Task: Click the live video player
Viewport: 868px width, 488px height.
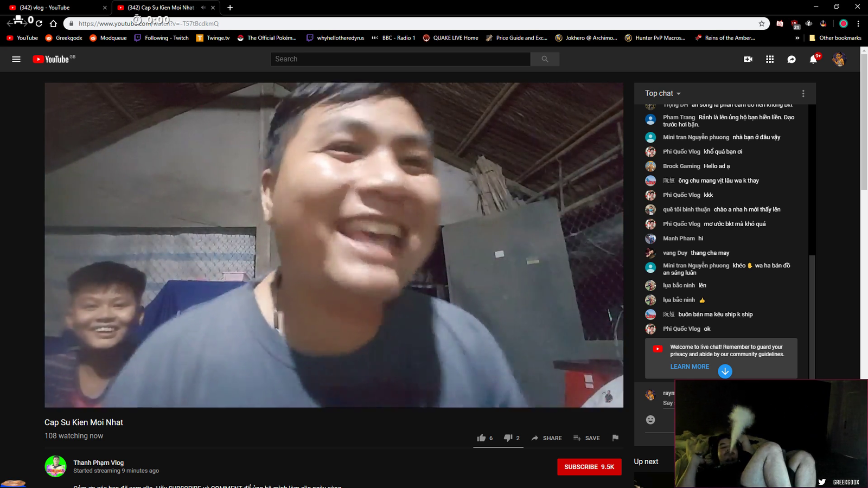Action: tap(334, 245)
